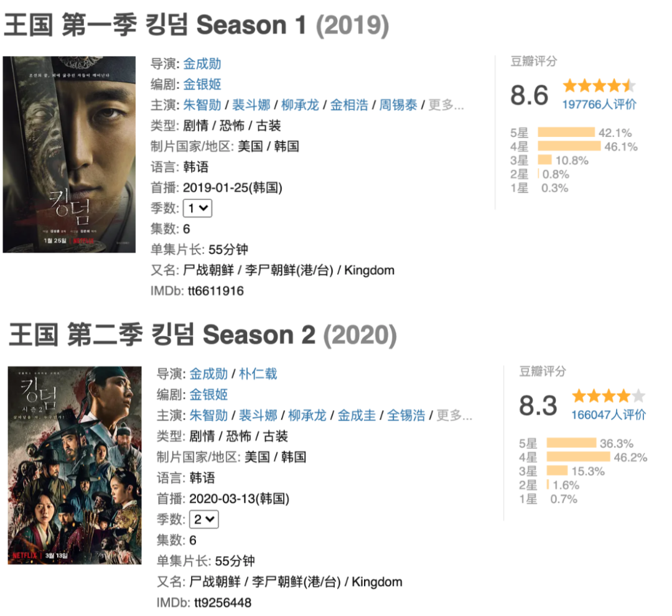
Task: Click Season 1 star rating icons
Action: (599, 86)
